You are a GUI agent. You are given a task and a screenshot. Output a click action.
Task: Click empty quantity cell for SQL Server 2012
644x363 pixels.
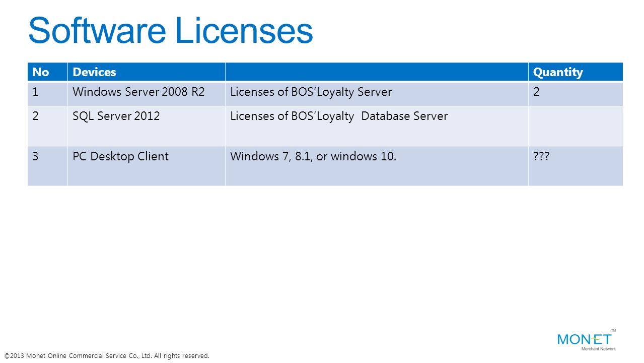pos(576,126)
